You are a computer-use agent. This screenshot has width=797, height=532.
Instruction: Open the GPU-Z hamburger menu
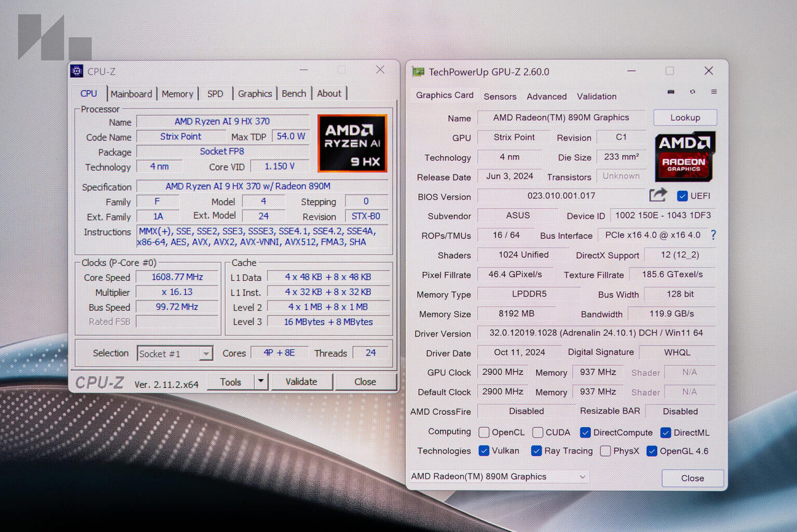pos(714,92)
